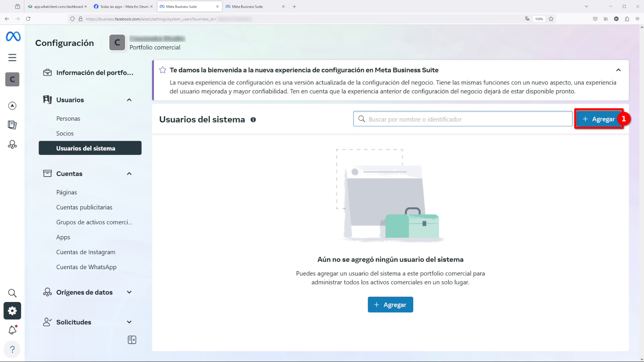Click the info icon beside Usuarios del sistema
644x362 pixels.
click(253, 120)
